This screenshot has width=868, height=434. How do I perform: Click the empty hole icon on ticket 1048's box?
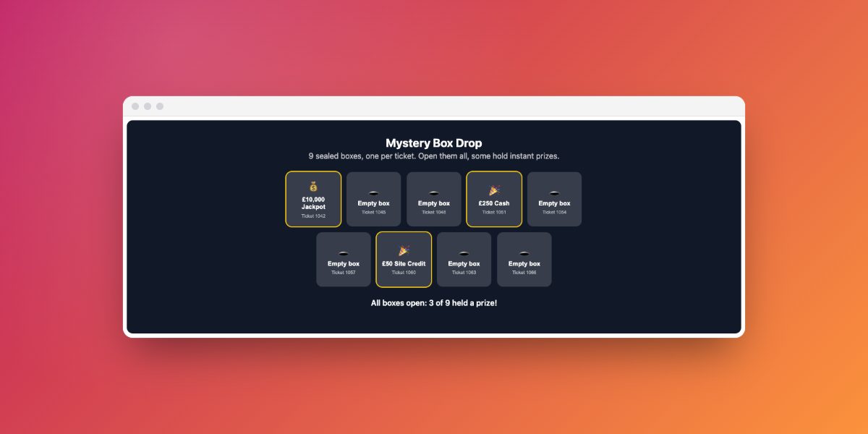pyautogui.click(x=434, y=192)
